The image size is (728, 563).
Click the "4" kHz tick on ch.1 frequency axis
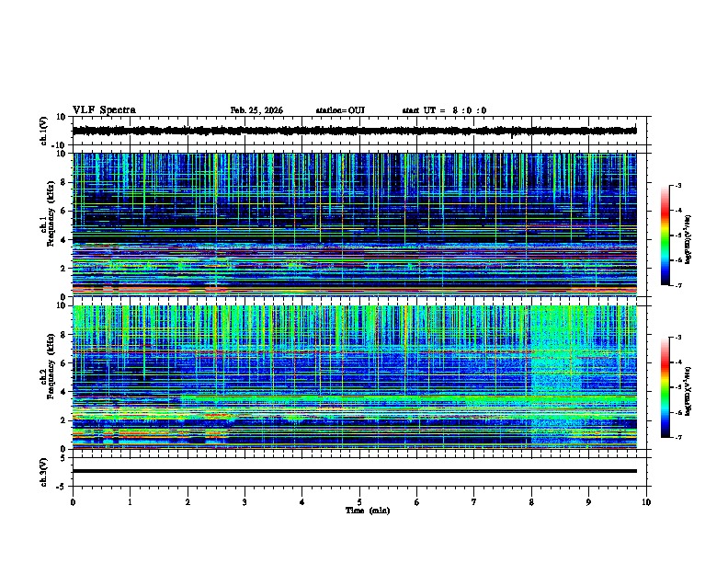tap(63, 240)
